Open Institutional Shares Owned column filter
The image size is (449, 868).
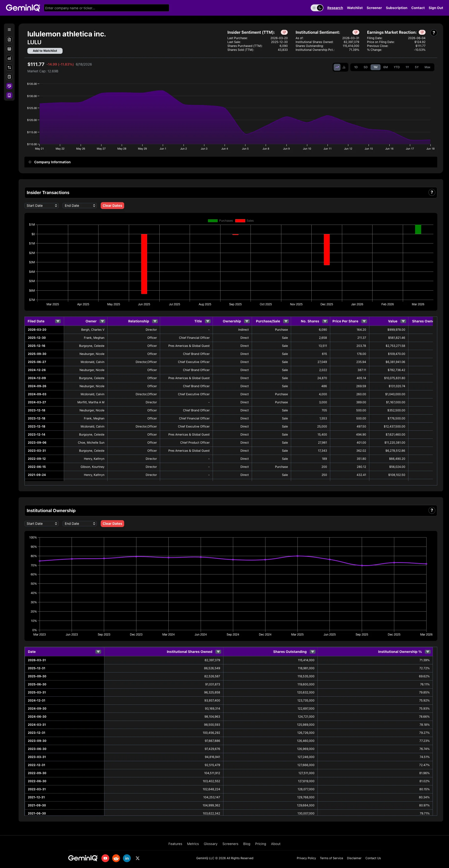pyautogui.click(x=218, y=652)
